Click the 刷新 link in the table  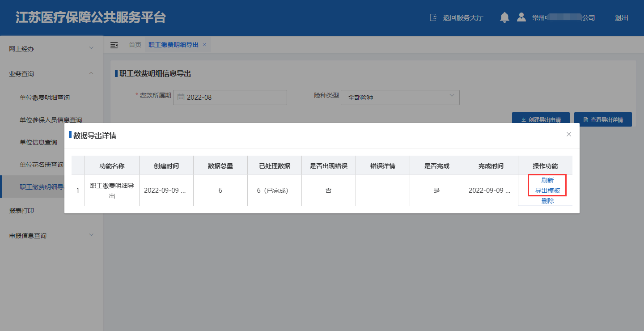547,180
